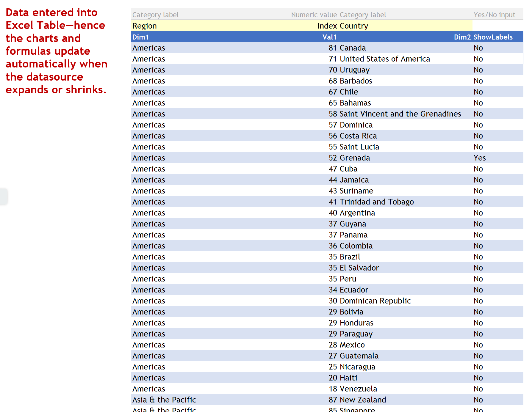
Task: Select the Dim2 header cell
Action: click(405, 37)
